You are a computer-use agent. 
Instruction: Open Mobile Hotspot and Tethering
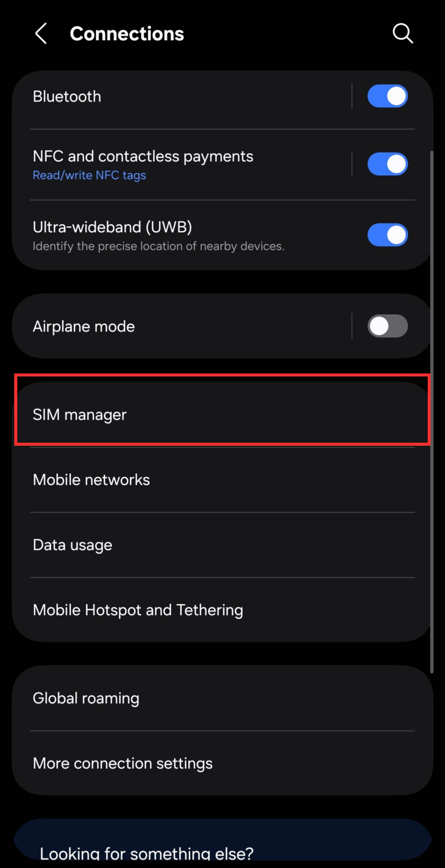point(222,610)
